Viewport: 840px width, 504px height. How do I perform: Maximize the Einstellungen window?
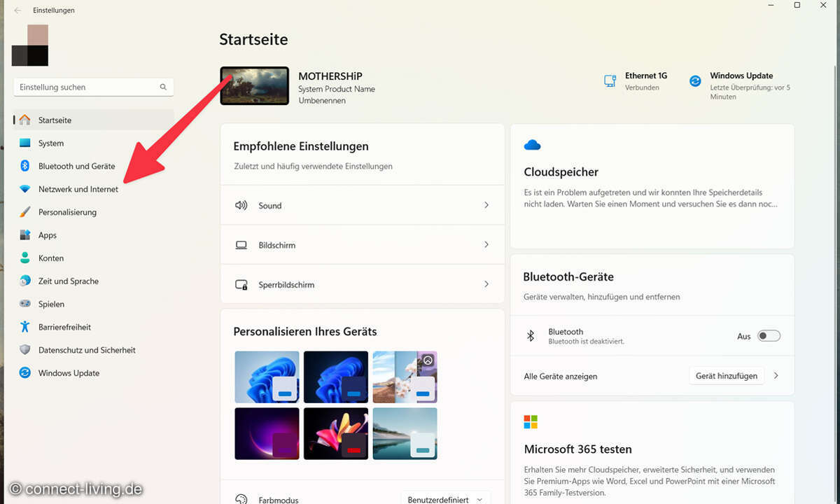[x=797, y=5]
